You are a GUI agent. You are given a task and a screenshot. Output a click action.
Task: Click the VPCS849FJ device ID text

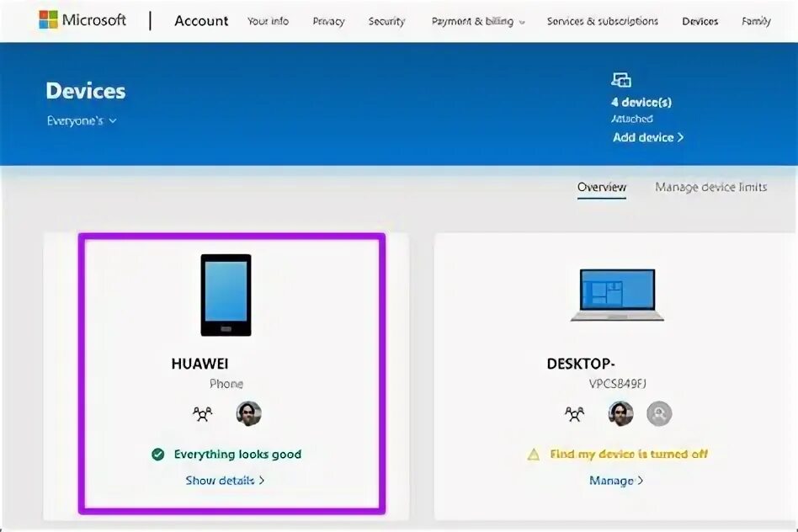click(617, 383)
